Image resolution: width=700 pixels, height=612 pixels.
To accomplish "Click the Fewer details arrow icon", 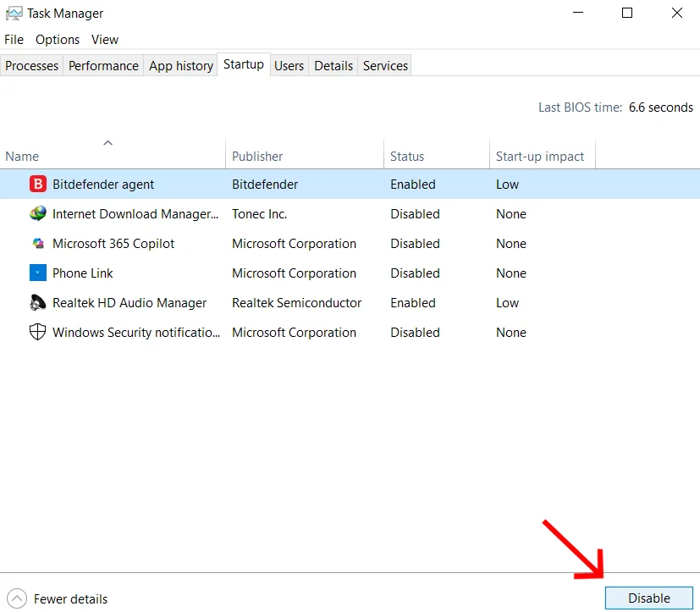I will (17, 598).
